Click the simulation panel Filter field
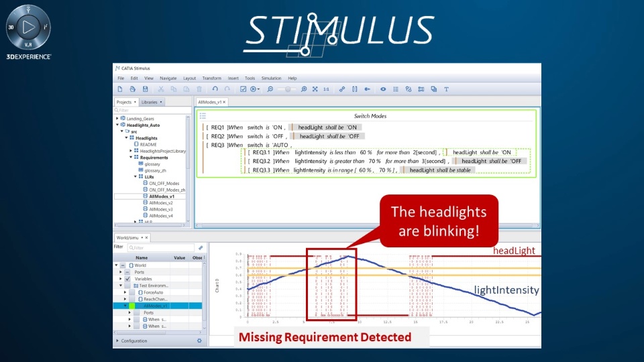Image resolution: width=644 pixels, height=362 pixels. tap(161, 247)
